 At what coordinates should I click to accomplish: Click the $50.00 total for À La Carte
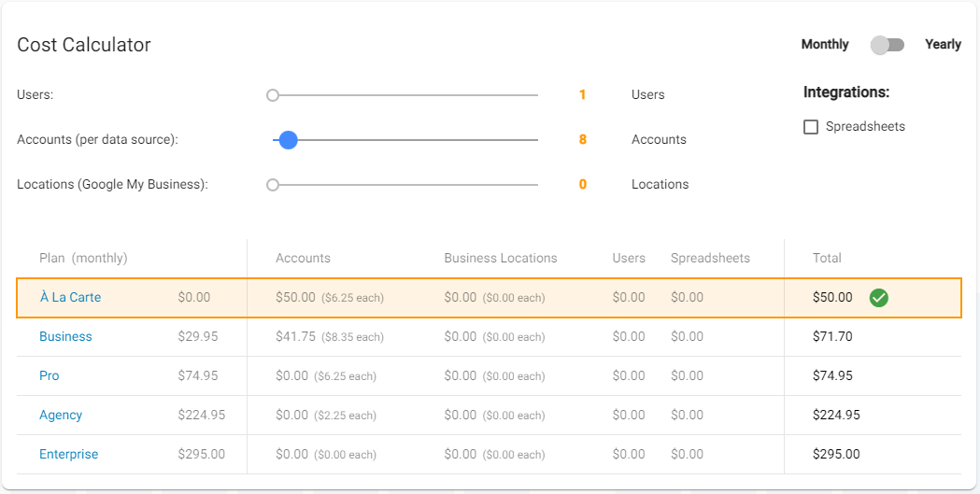832,298
